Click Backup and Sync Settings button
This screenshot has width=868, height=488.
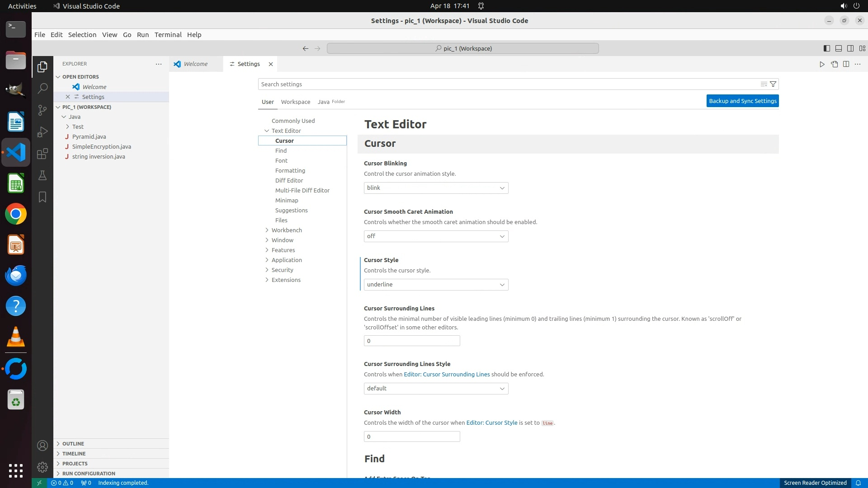point(742,101)
